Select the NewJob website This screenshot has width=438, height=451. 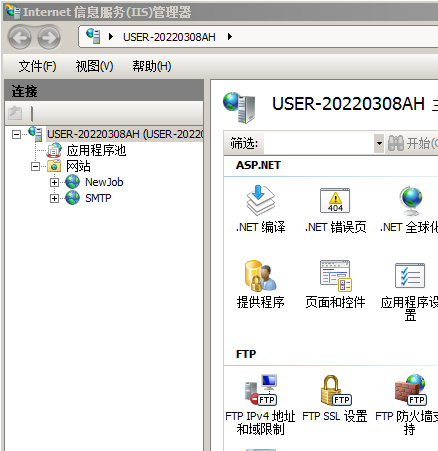coord(104,182)
